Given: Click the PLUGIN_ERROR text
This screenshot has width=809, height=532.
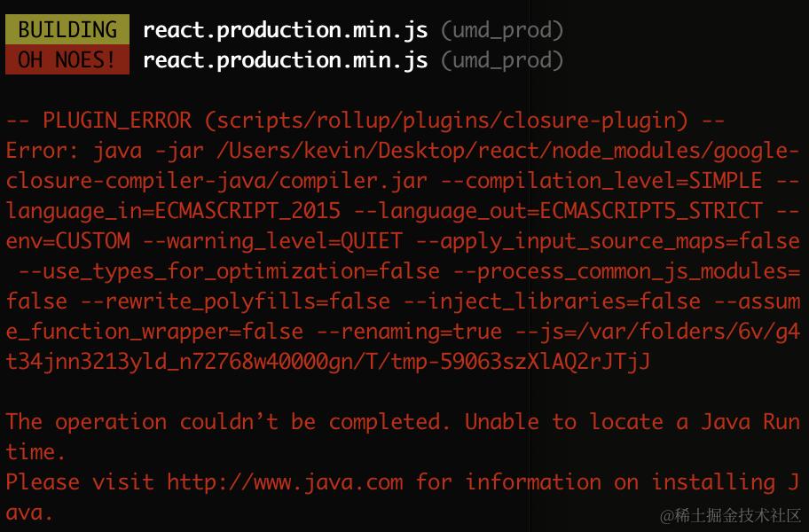Looking at the screenshot, I should [117, 121].
